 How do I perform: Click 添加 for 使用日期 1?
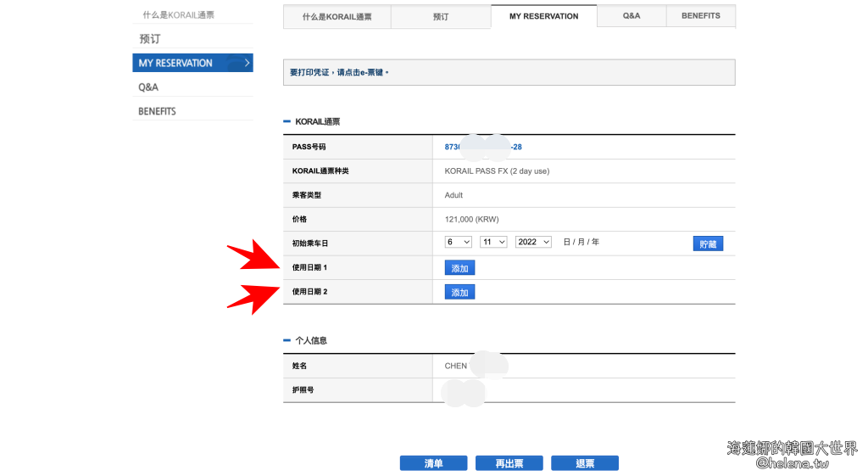459,268
